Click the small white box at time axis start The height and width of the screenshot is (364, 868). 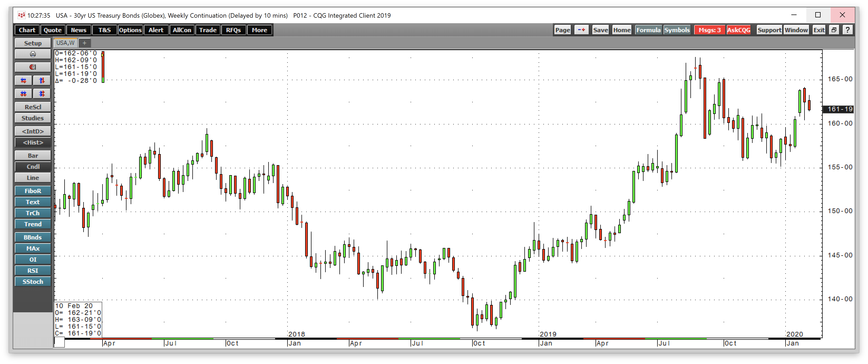59,342
